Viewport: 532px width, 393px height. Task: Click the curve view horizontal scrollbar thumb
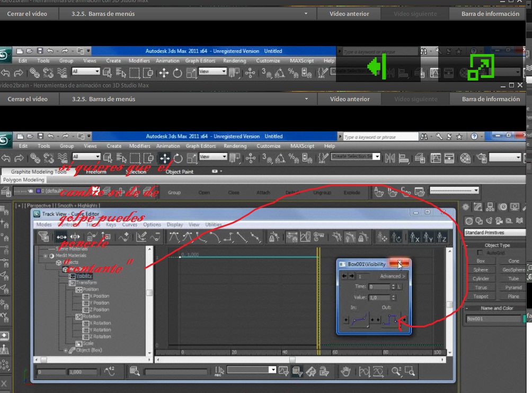[292, 360]
